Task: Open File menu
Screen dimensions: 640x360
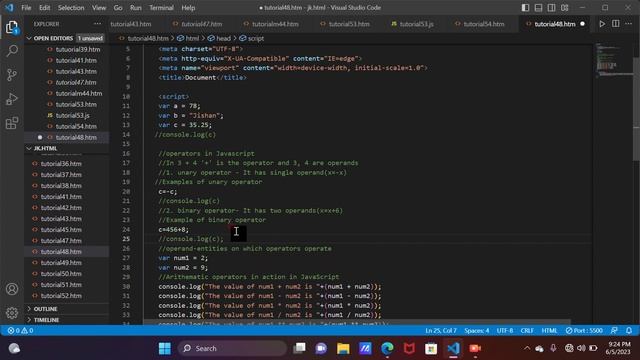Action: 26,8
